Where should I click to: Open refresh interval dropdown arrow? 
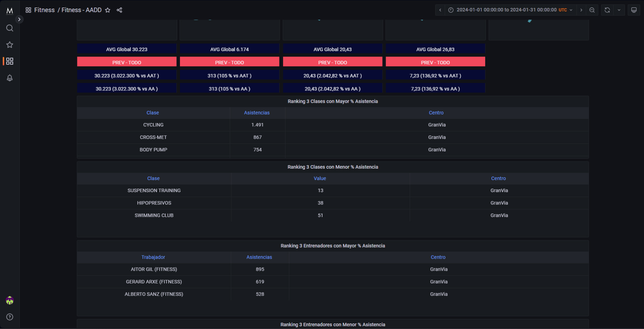click(x=619, y=10)
